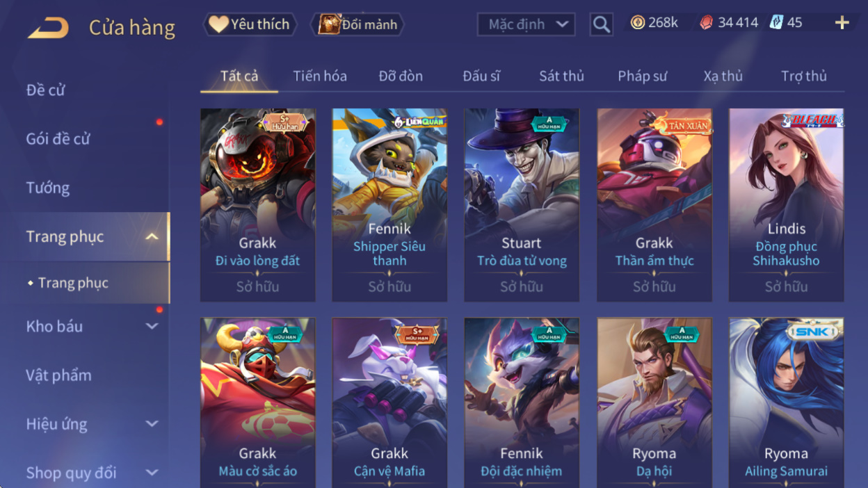Select Stuart Trò đùa tử vong skin card
Screen dimensions: 868x488
(522, 205)
